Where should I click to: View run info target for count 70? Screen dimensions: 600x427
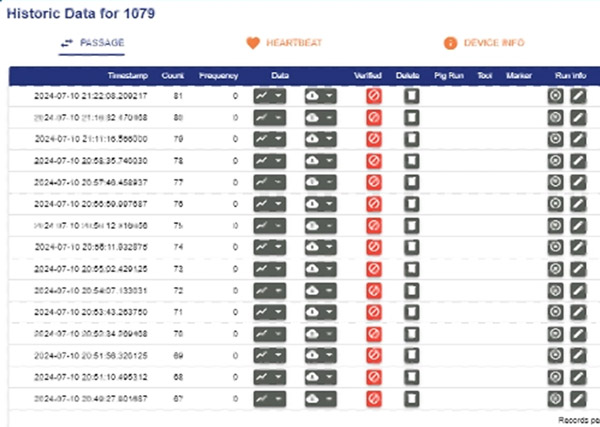[x=555, y=334]
